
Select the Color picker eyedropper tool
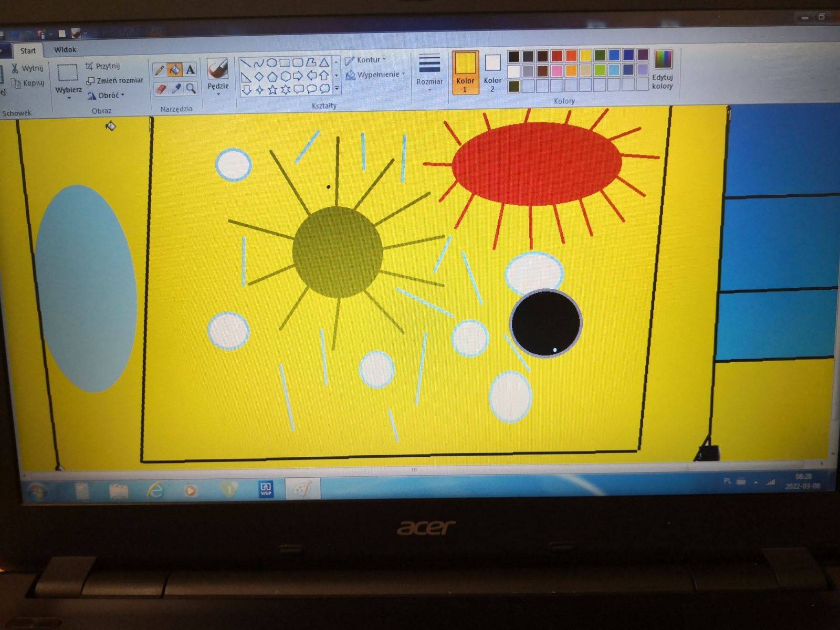tap(176, 88)
